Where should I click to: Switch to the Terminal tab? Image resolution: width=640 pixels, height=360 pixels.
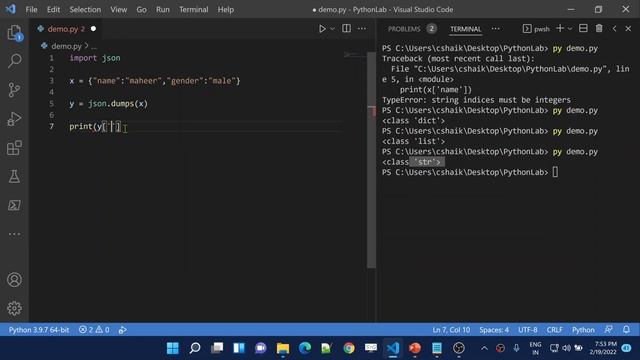(465, 29)
